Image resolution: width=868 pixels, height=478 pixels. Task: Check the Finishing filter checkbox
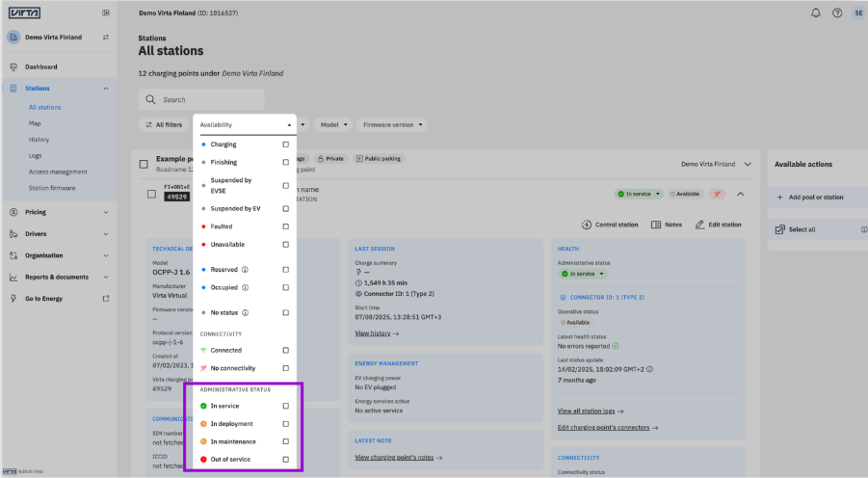286,162
